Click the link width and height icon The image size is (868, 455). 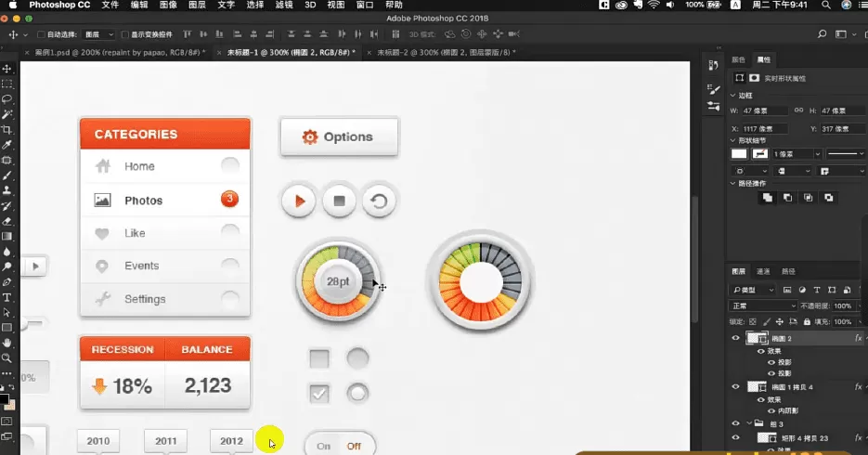click(x=797, y=110)
